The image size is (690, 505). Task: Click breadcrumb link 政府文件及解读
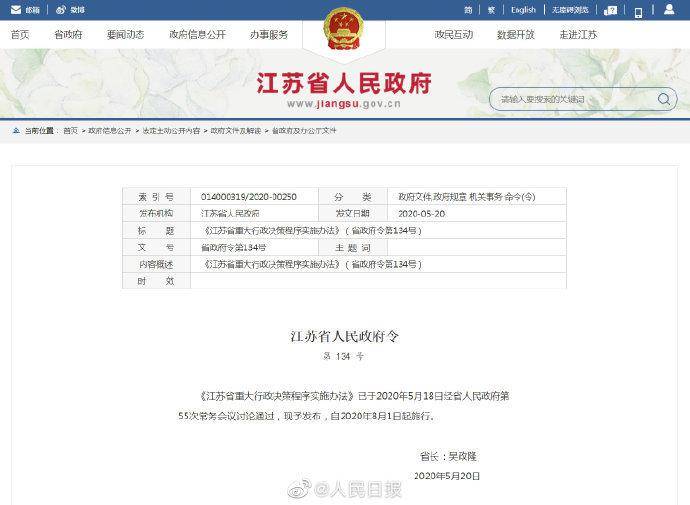pyautogui.click(x=235, y=131)
